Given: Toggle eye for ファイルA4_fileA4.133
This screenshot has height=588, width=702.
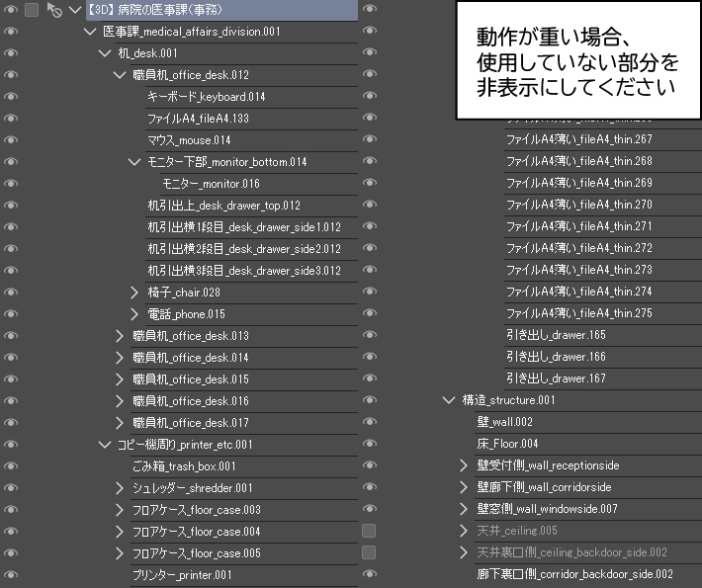Looking at the screenshot, I should [11, 119].
